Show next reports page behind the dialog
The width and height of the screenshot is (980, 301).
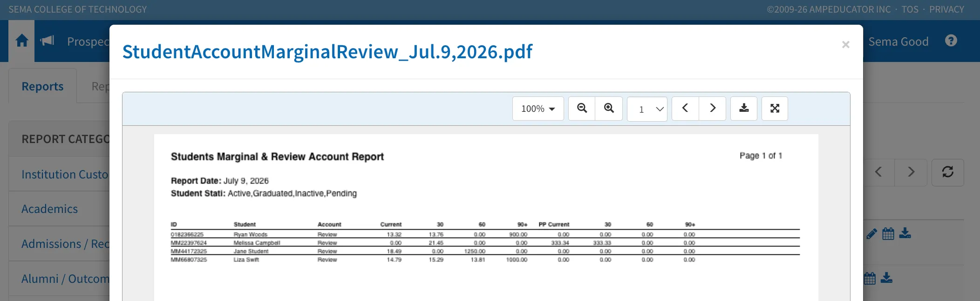click(911, 172)
